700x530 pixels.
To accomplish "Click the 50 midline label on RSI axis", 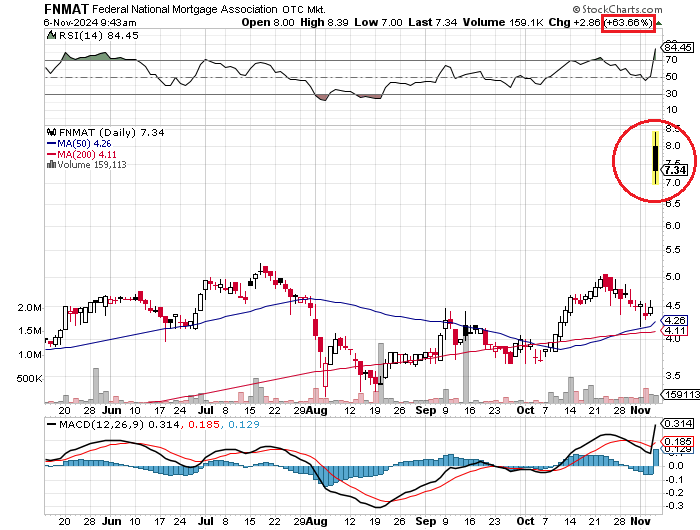I will coord(671,76).
